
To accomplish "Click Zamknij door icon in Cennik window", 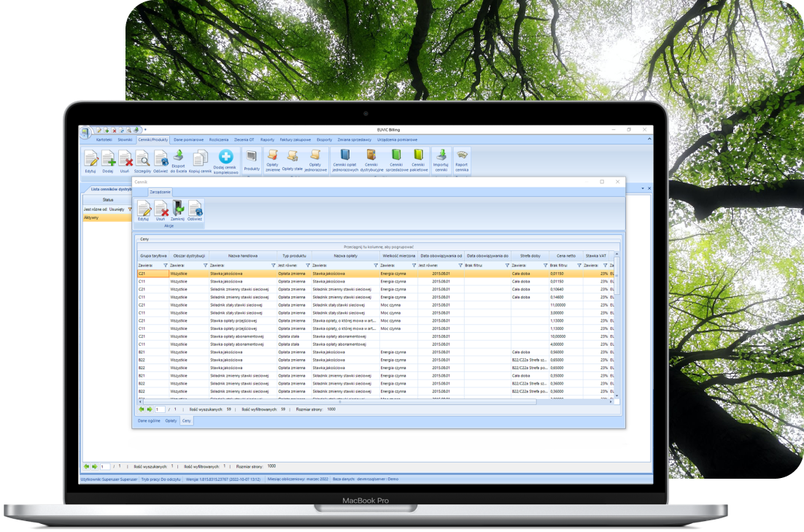I will pyautogui.click(x=178, y=208).
